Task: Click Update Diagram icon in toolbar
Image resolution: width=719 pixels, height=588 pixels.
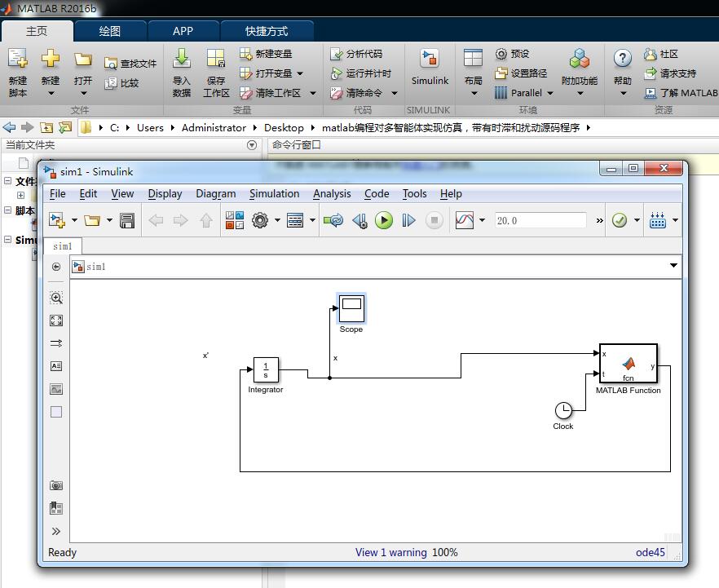Action: pos(333,221)
